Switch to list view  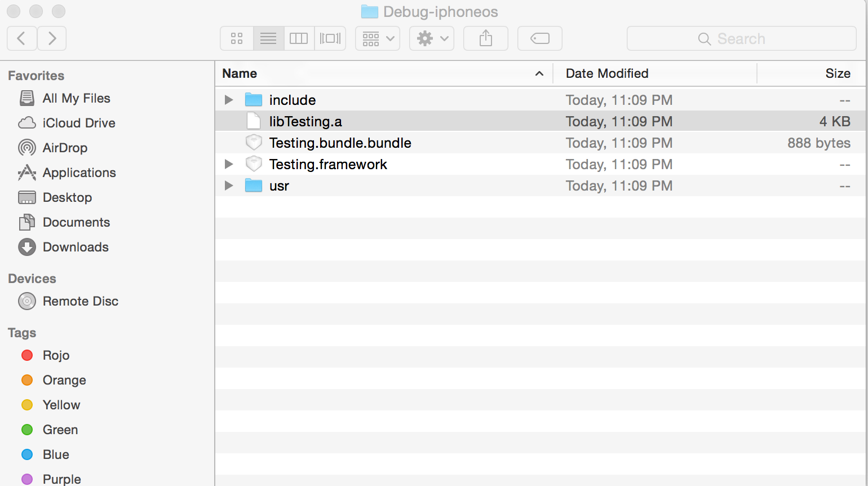pos(268,38)
